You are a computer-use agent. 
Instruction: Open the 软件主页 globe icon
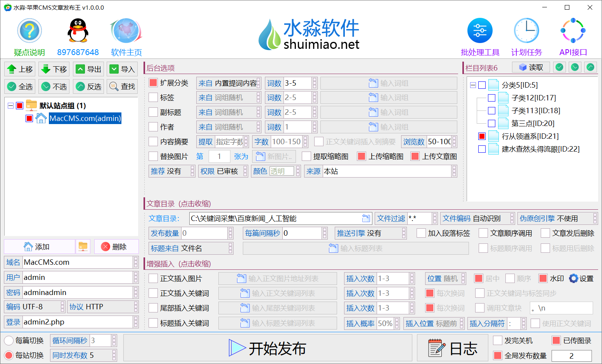pyautogui.click(x=126, y=31)
